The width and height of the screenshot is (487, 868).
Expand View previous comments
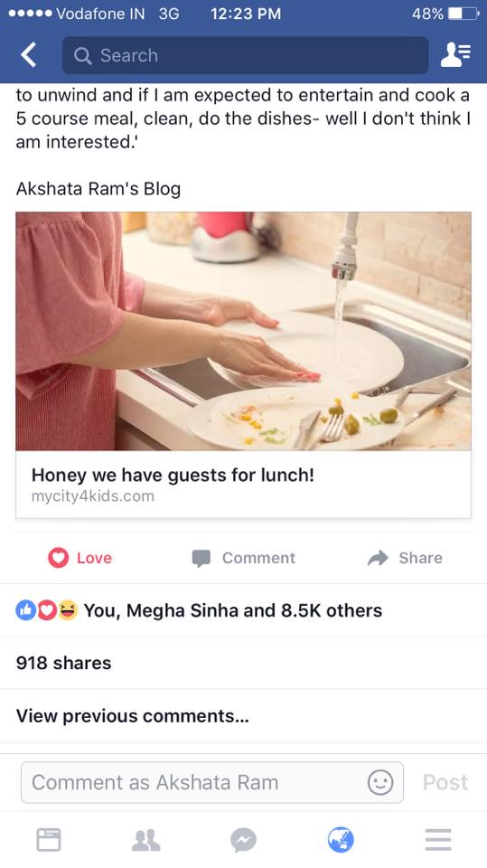click(133, 716)
